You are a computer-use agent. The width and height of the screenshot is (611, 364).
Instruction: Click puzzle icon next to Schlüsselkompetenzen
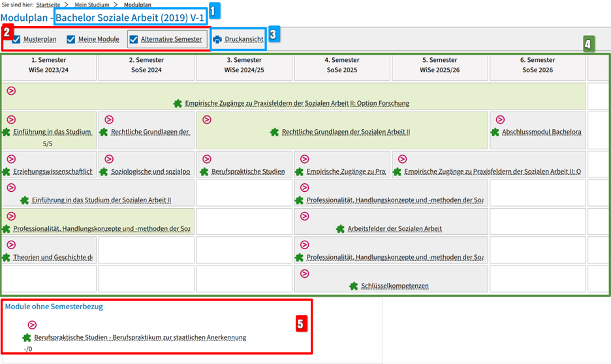coord(353,286)
